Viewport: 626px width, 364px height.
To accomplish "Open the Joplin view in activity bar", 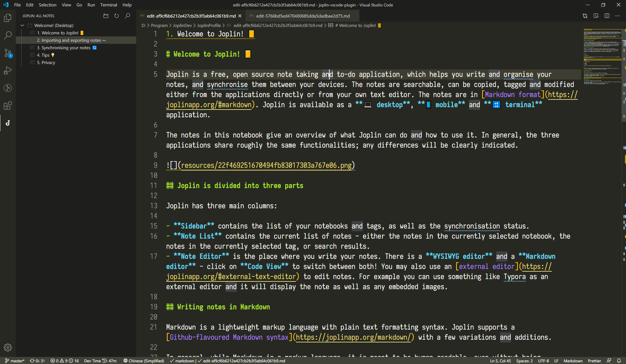I will [8, 123].
